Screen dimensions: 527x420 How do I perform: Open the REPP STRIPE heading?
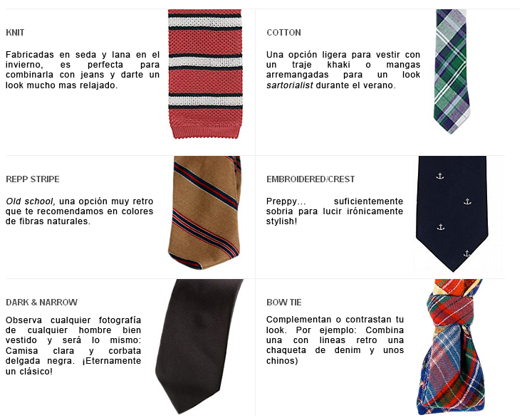coord(33,179)
